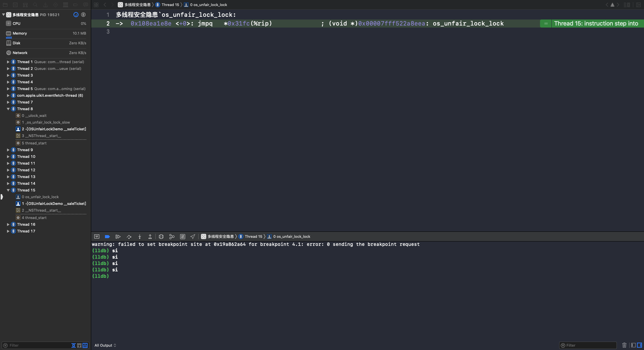Toggle show only running blocks filter
The height and width of the screenshot is (350, 644).
coord(79,345)
